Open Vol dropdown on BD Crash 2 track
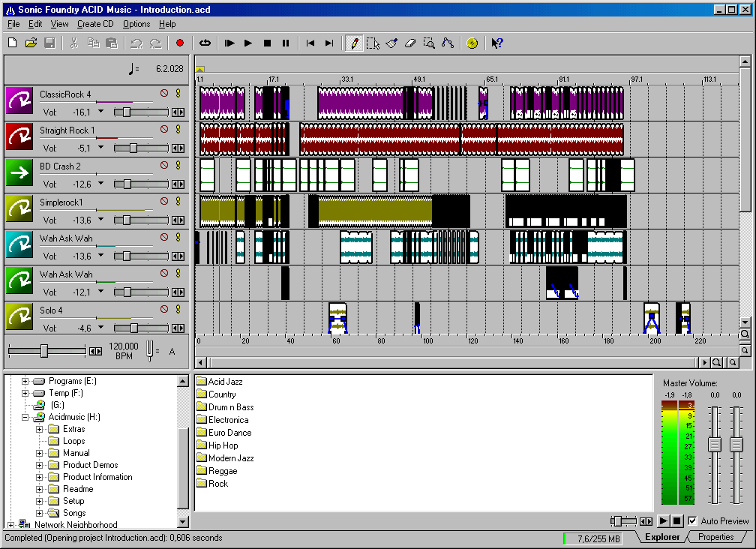The image size is (756, 549). click(101, 184)
